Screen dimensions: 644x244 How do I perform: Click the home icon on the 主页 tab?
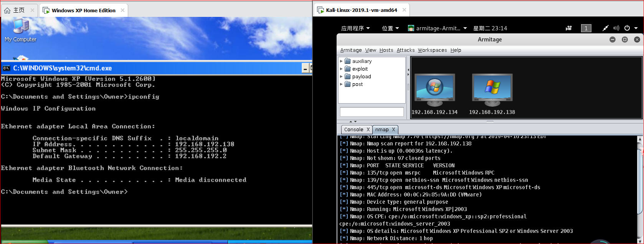coord(7,10)
